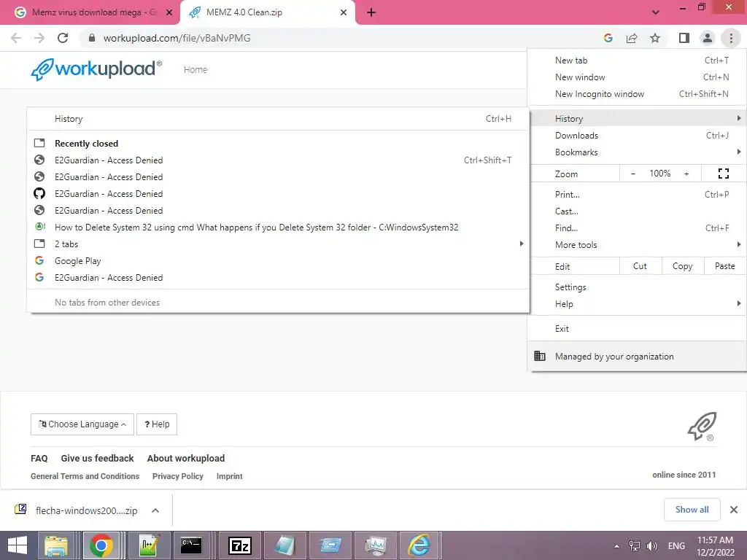
Task: Click the workupload logo
Action: click(x=96, y=69)
